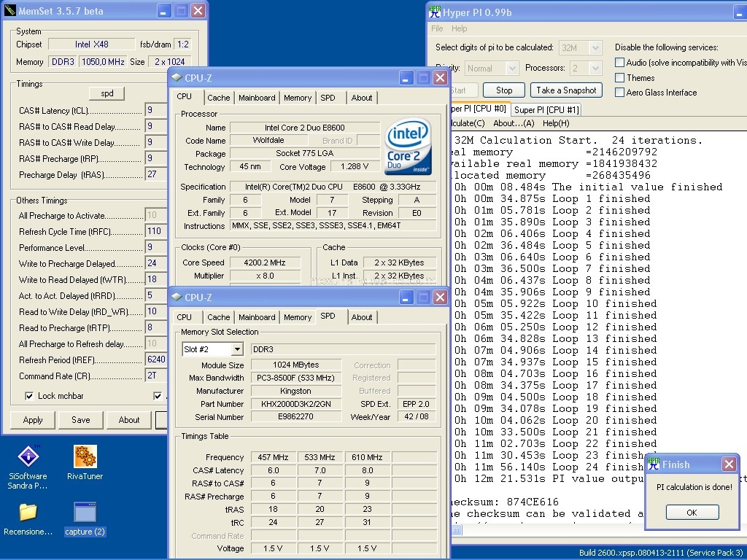The image size is (747, 560).
Task: Close the MemSet window
Action: pos(198,11)
